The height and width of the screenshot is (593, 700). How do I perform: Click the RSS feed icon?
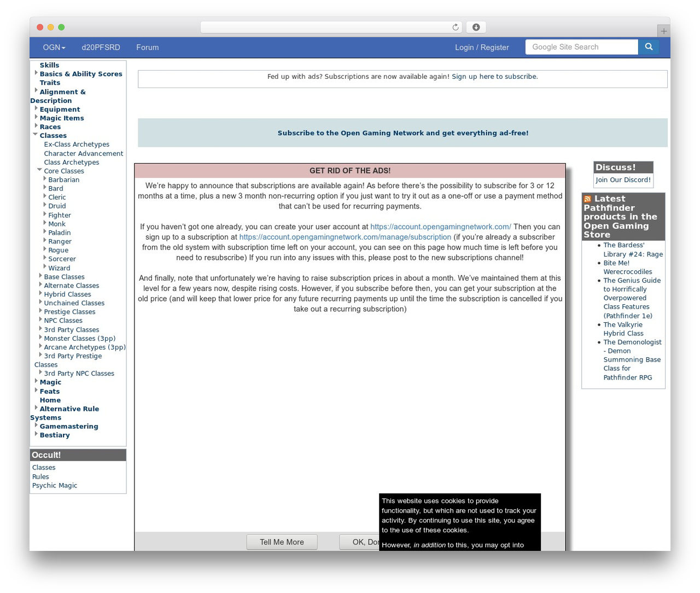point(587,199)
